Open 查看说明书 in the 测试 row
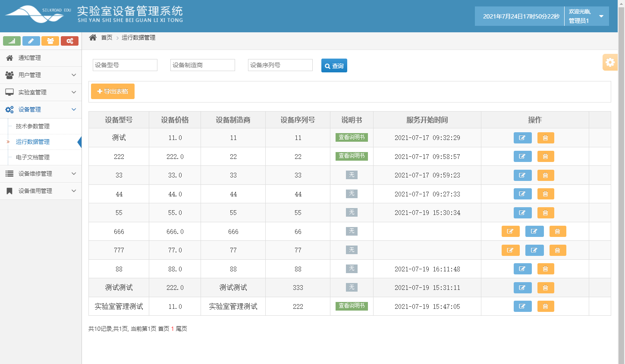The width and height of the screenshot is (625, 364). click(352, 138)
